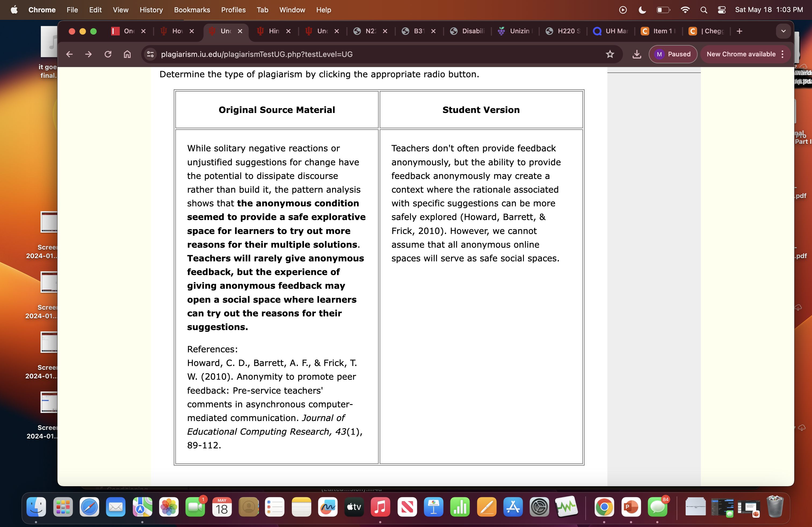Click the Paused sync profile button
The image size is (812, 527).
tap(673, 54)
